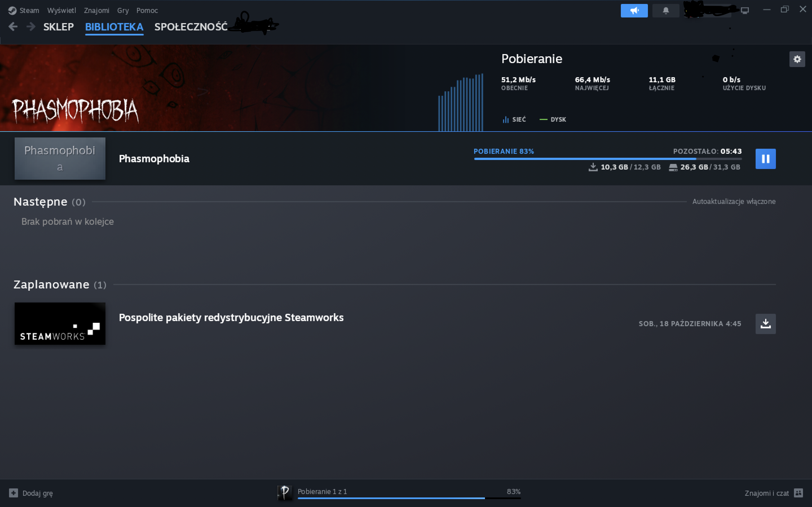Pause the Phasmophobia download
The width and height of the screenshot is (812, 507).
(x=765, y=159)
